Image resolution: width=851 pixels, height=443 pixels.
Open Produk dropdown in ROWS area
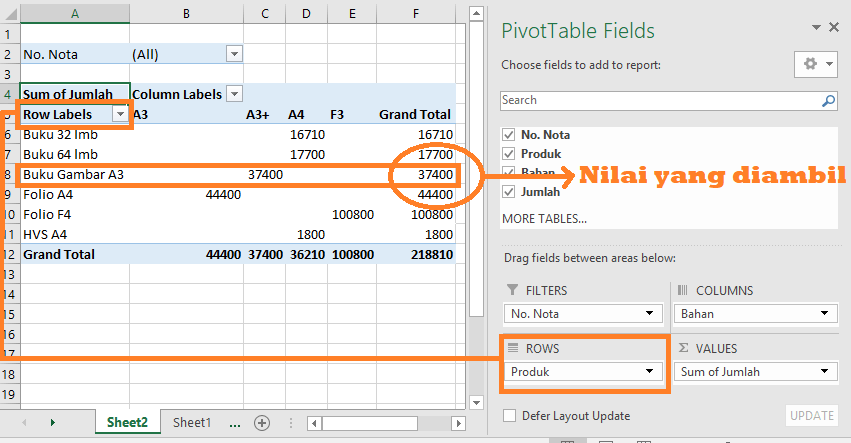(x=649, y=371)
